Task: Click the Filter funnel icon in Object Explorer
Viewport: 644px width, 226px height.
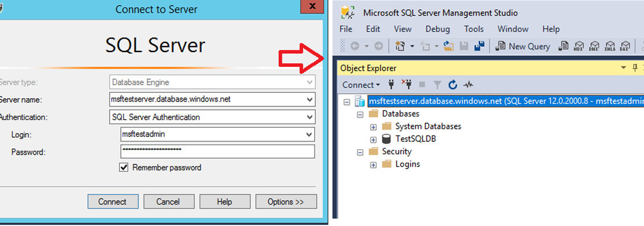Action: pos(437,85)
